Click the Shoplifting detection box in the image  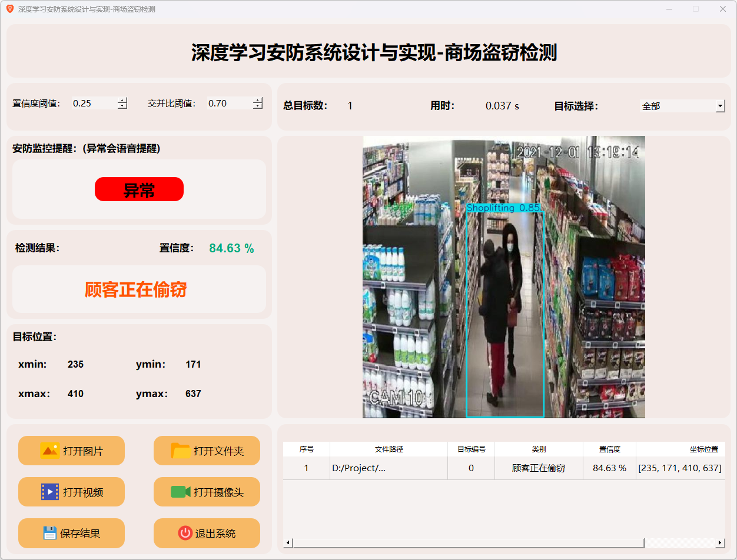[x=504, y=312]
